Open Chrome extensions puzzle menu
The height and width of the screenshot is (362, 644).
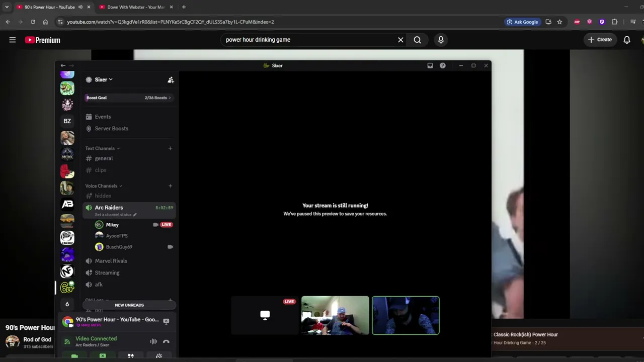pyautogui.click(x=614, y=22)
